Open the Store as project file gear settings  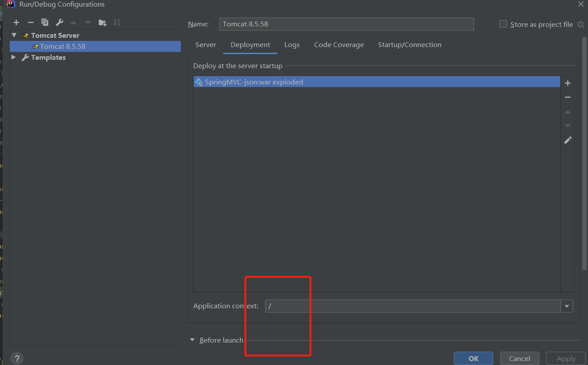tap(581, 25)
